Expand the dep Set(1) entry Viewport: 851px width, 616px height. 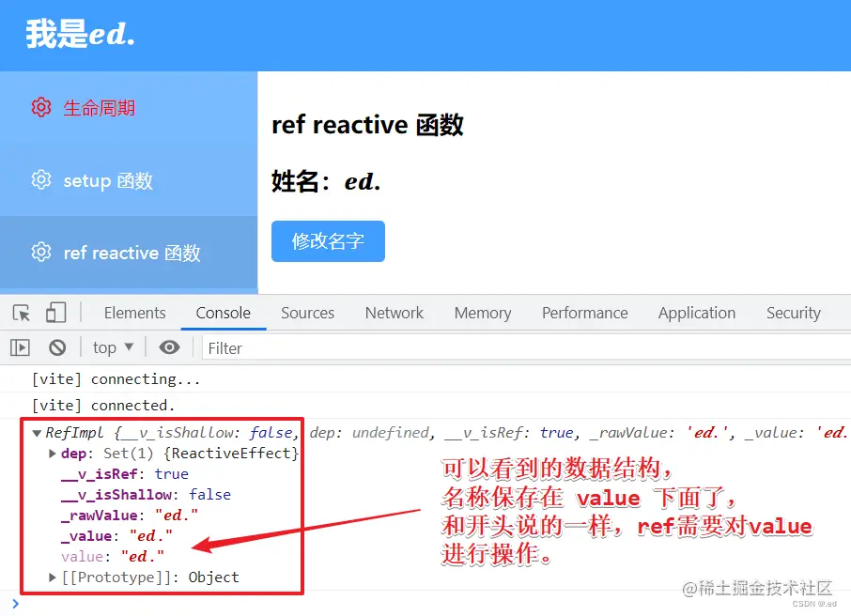(x=53, y=454)
